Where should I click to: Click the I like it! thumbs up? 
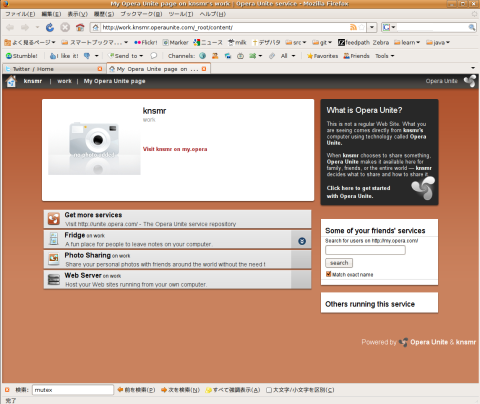64,56
